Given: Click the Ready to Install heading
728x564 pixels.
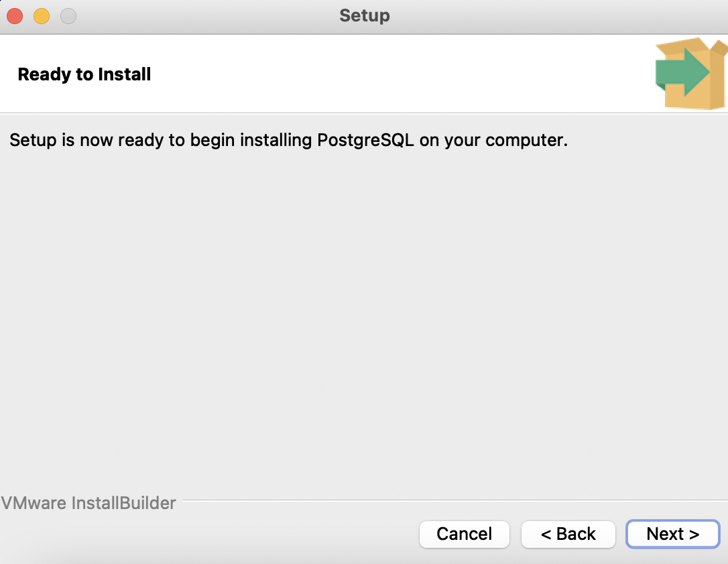Looking at the screenshot, I should [x=84, y=74].
